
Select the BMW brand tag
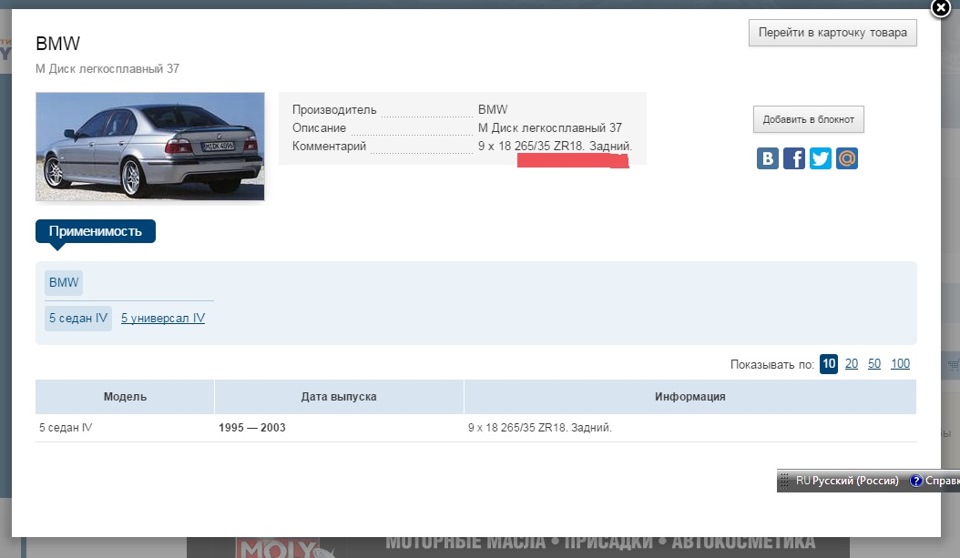point(64,283)
